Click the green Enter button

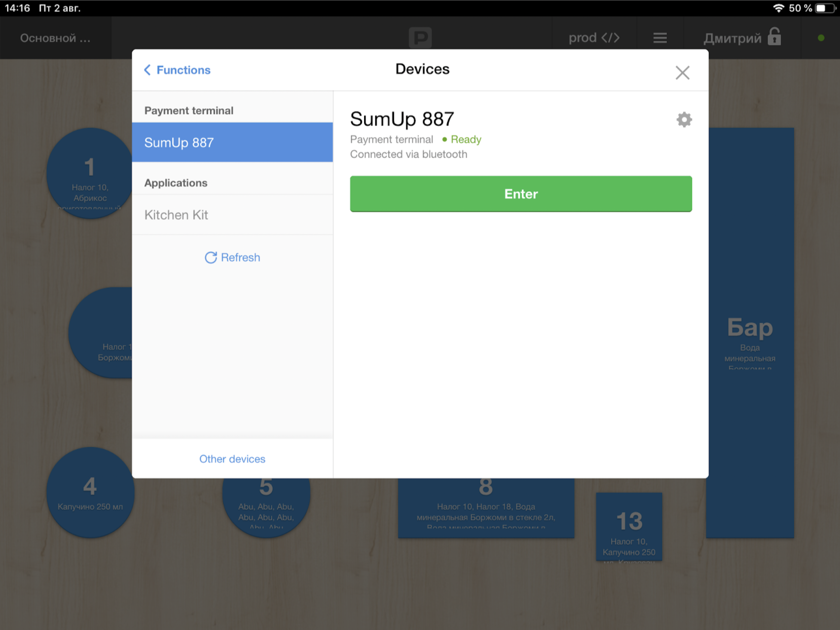pyautogui.click(x=521, y=194)
